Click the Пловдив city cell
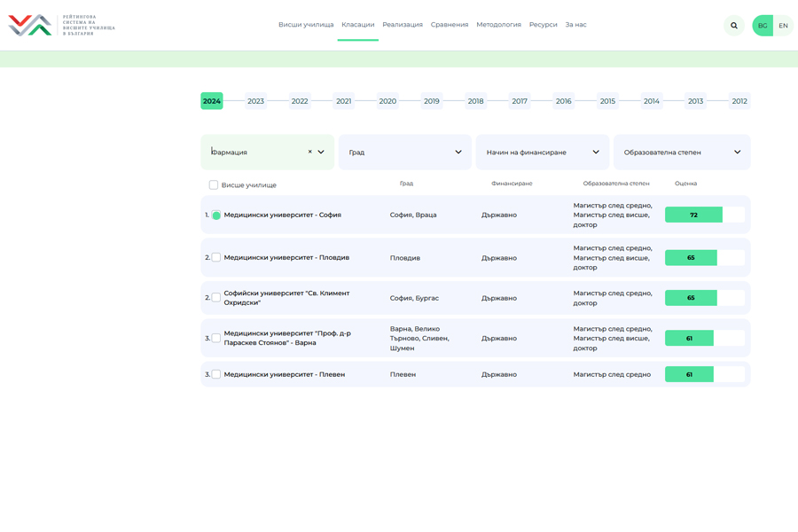 tap(405, 258)
